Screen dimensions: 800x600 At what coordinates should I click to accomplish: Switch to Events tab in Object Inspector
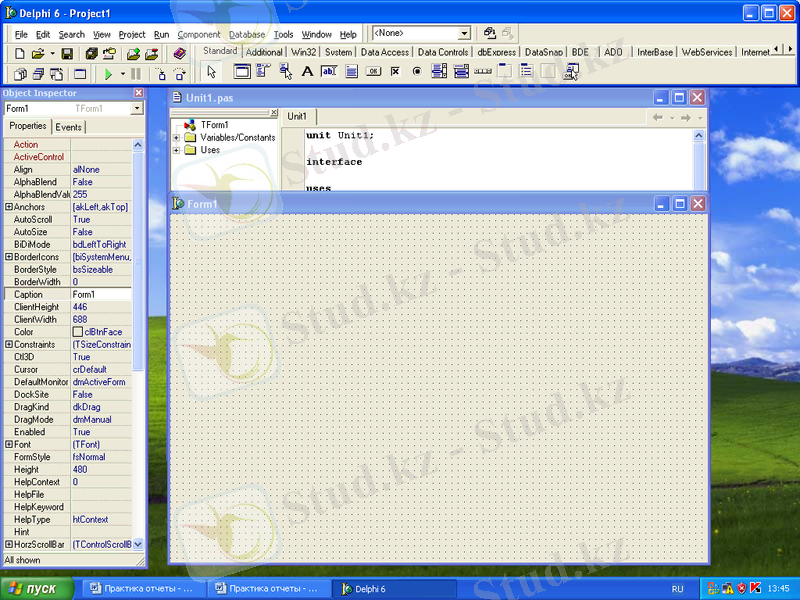pos(68,127)
